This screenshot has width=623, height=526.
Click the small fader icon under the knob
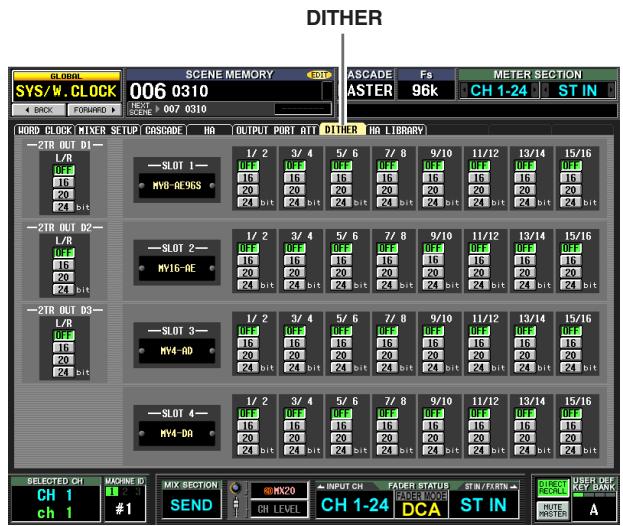point(236,507)
